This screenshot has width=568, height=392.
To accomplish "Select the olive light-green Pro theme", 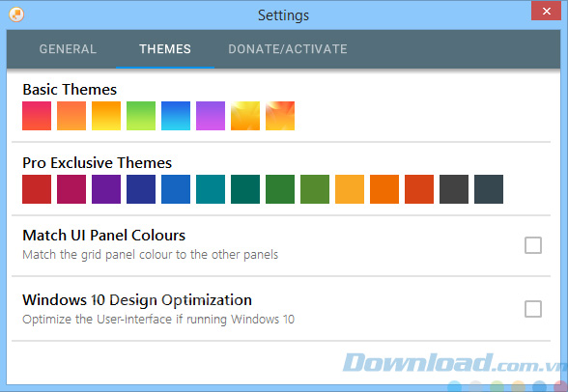I will (x=315, y=189).
